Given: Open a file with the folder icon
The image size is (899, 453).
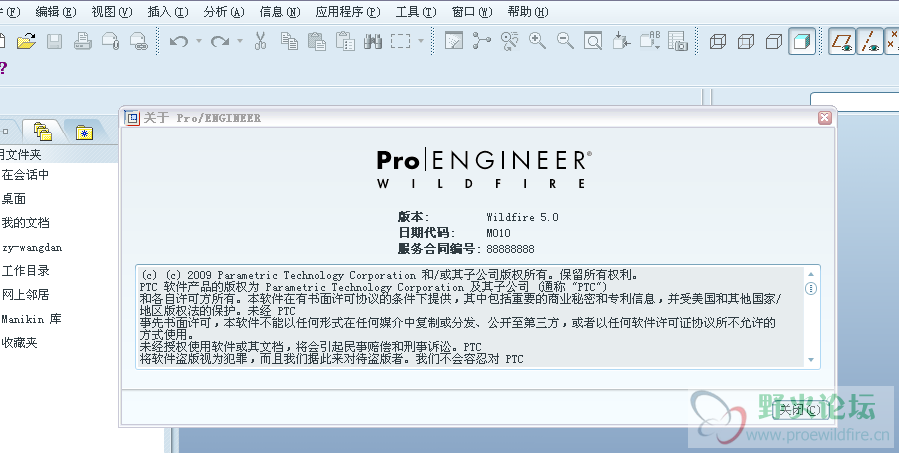Looking at the screenshot, I should pos(26,41).
